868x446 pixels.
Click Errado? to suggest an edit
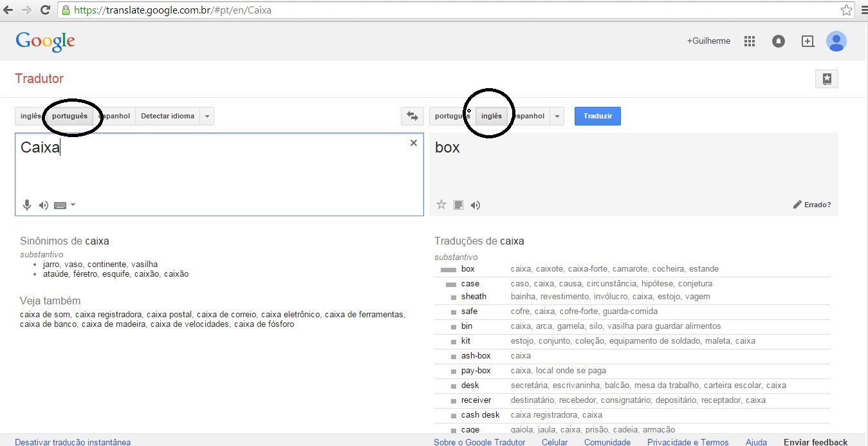pyautogui.click(x=812, y=205)
